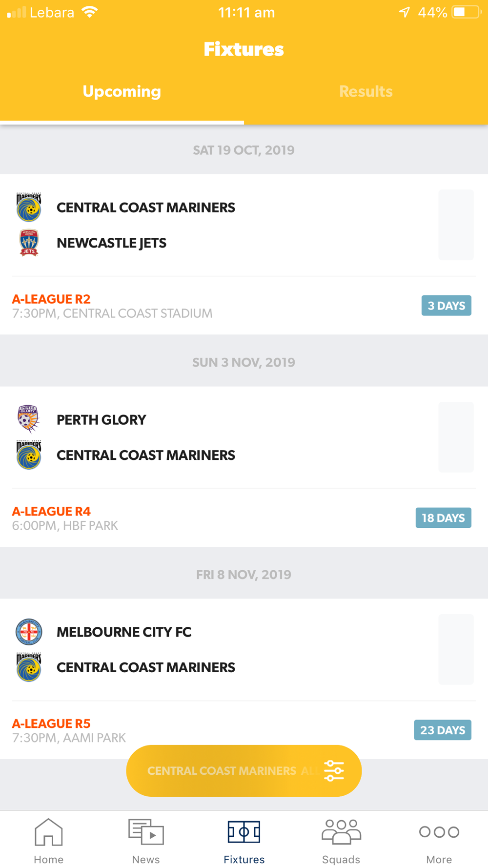Tap the 23 DAYS countdown badge
The image size is (488, 868).
(443, 730)
